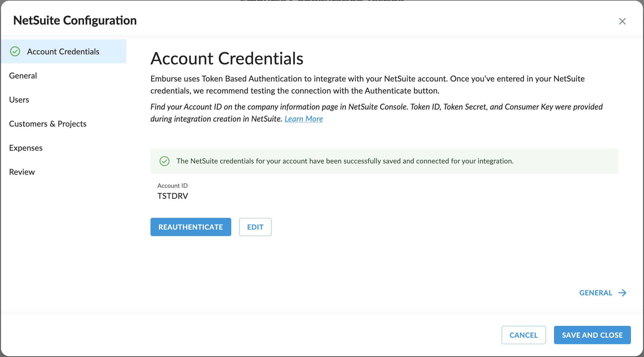Image resolution: width=644 pixels, height=357 pixels.
Task: Open the Learn More link
Action: tap(304, 119)
